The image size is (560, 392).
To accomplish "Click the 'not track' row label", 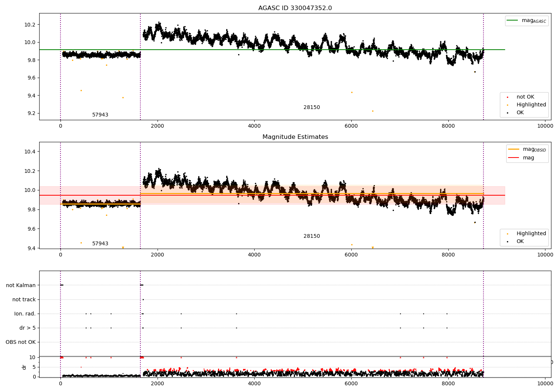I will [24, 299].
